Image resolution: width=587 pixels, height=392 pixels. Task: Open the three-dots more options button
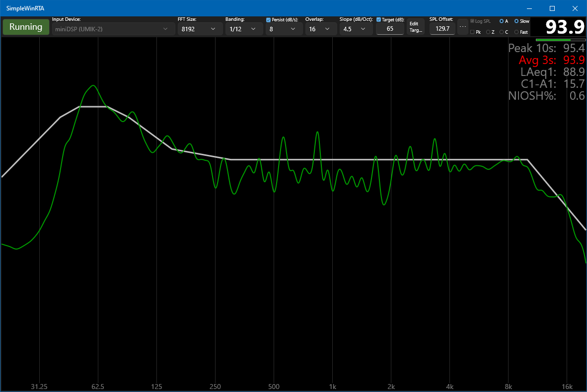(x=463, y=27)
